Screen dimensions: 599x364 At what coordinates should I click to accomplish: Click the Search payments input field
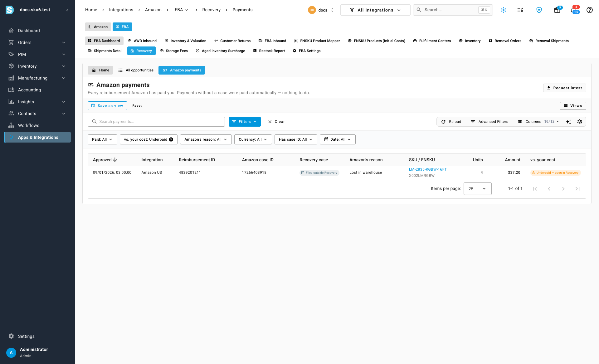(x=156, y=122)
